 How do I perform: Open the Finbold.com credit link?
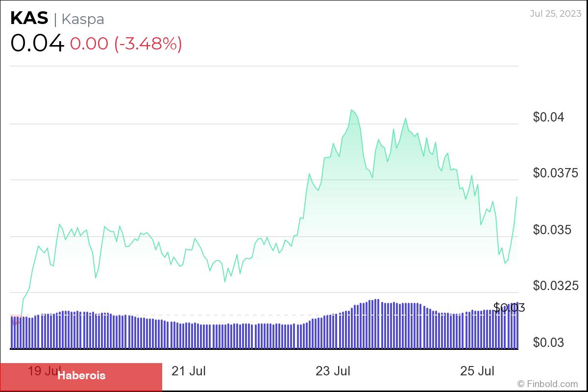click(x=547, y=384)
